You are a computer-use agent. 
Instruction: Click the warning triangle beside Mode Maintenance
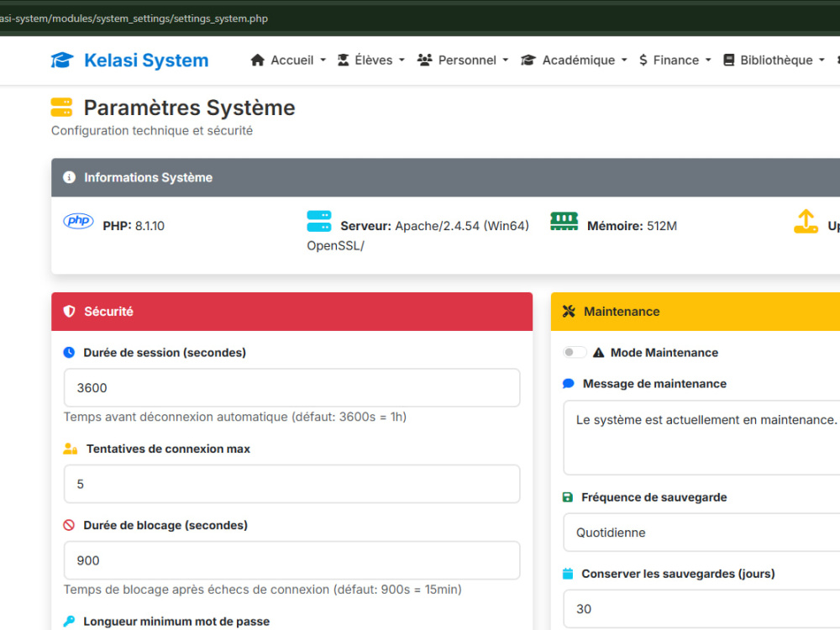[x=598, y=353]
